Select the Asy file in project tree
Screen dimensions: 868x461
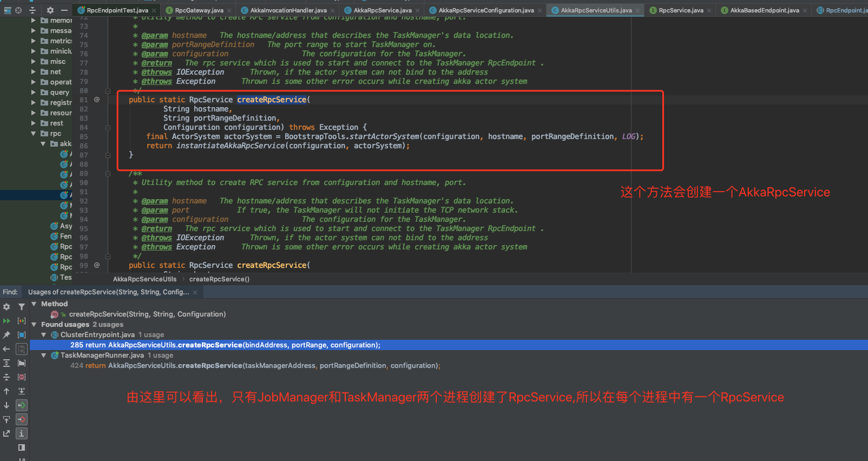pyautogui.click(x=65, y=226)
